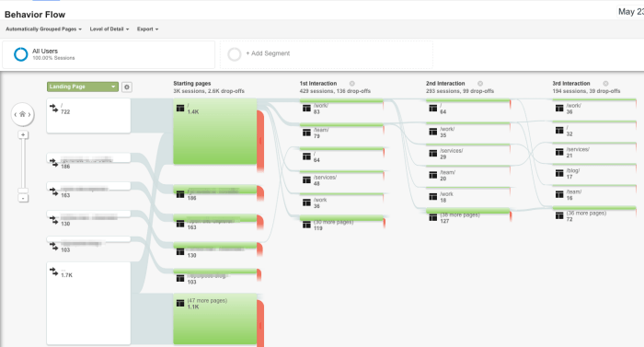
Task: Zoom in with the plus button
Action: pos(23,135)
